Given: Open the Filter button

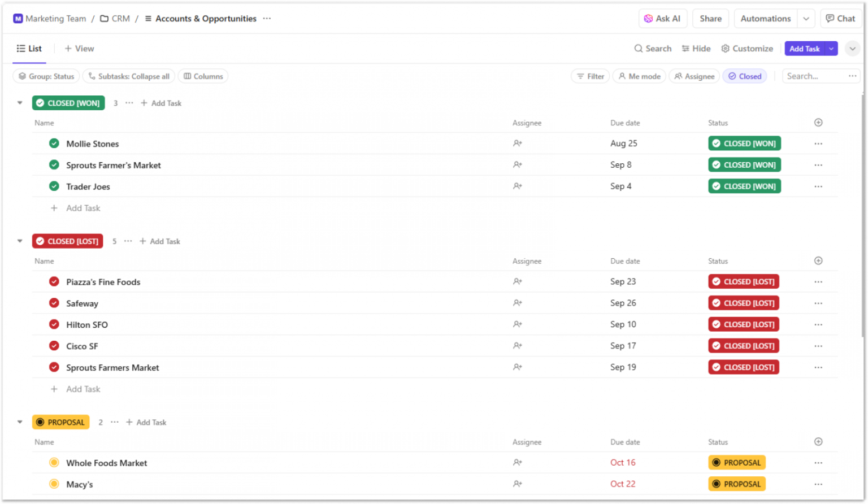Looking at the screenshot, I should pyautogui.click(x=590, y=76).
